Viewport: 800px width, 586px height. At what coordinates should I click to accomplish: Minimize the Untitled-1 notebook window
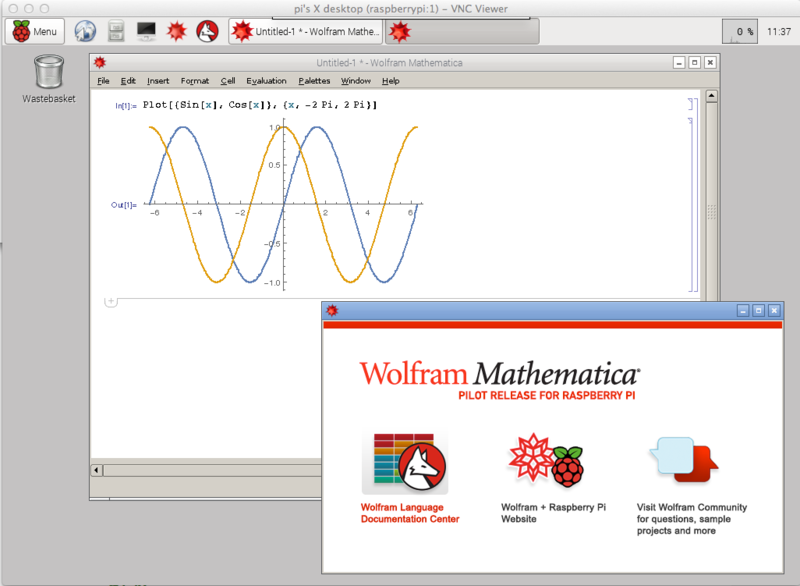(679, 63)
